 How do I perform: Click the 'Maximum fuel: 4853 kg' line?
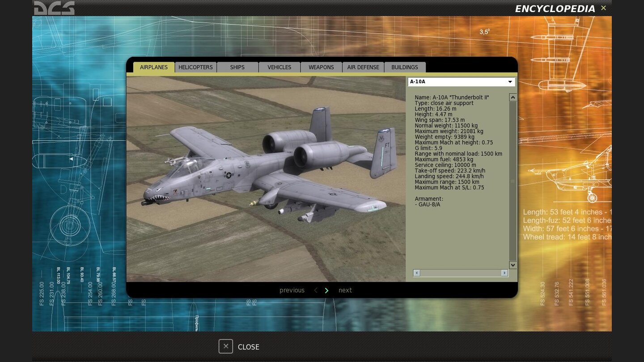click(444, 160)
